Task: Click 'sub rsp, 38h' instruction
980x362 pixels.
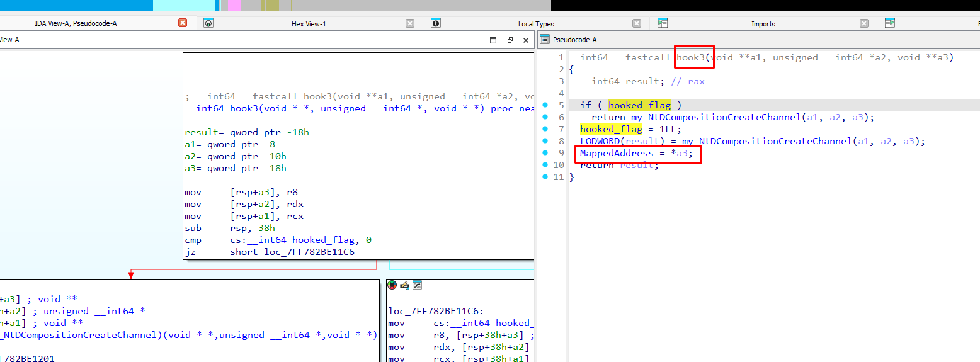Action: pyautogui.click(x=230, y=228)
